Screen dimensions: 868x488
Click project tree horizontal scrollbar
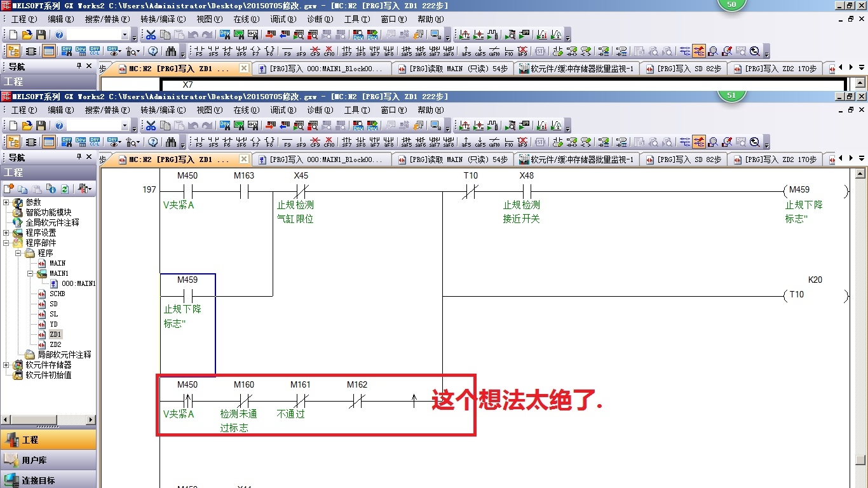click(x=48, y=420)
